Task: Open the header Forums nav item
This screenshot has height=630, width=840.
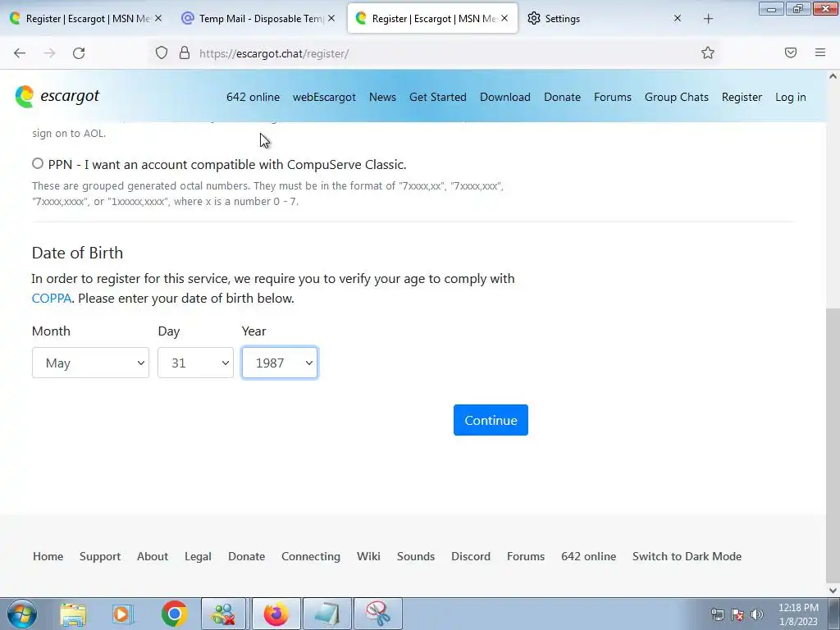Action: click(x=613, y=97)
